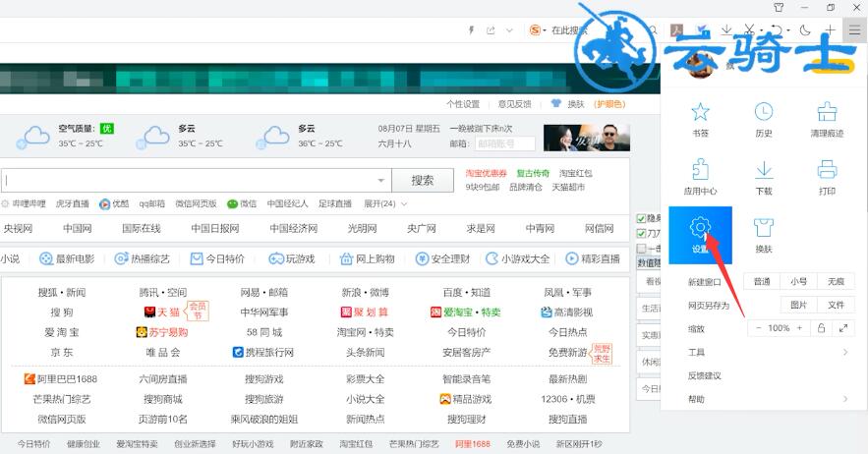Click the blue shirt icon beside 换肤 on page
The width and height of the screenshot is (868, 454).
coord(555,103)
